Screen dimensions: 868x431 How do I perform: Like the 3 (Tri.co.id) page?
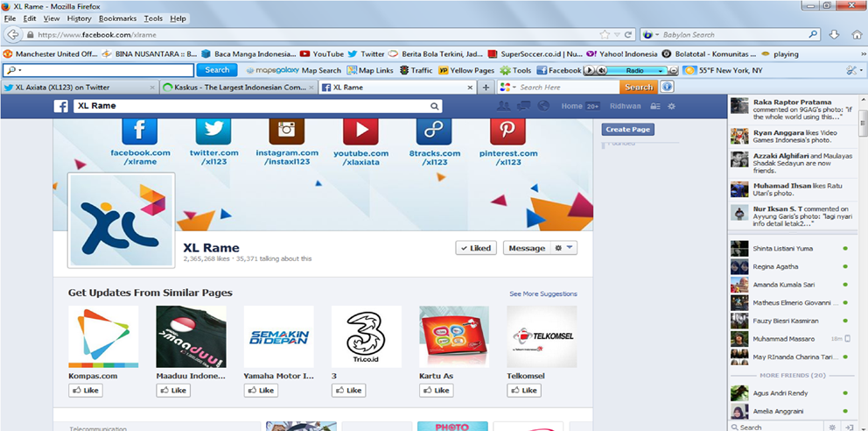[348, 390]
